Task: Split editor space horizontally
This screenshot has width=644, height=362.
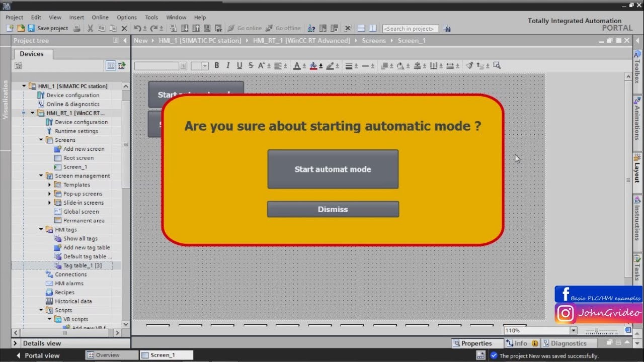Action: pos(361,28)
